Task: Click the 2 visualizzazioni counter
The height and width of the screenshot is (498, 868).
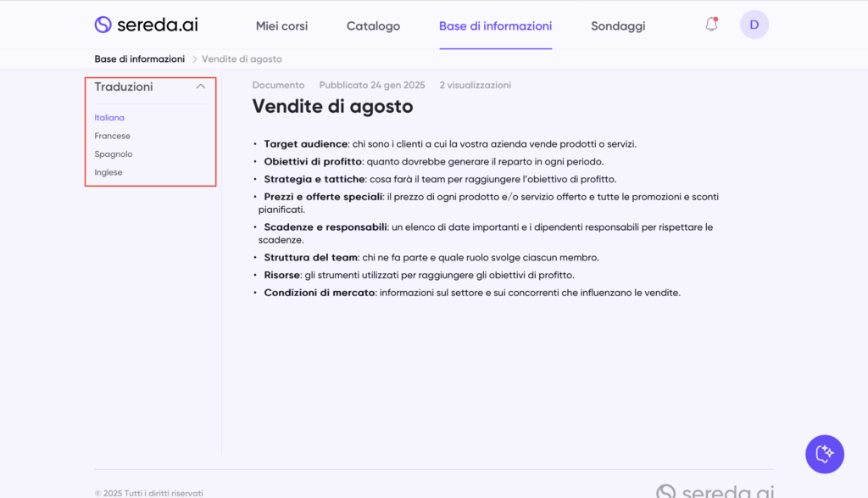Action: click(475, 85)
